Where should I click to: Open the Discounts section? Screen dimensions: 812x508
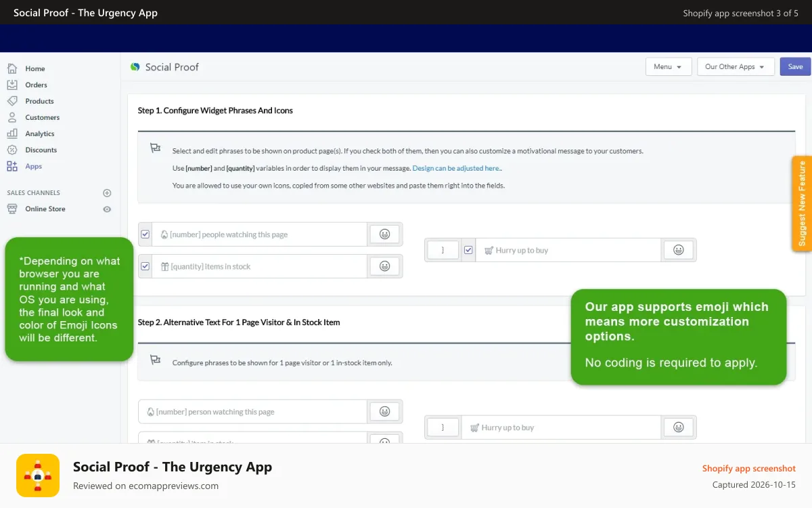41,150
